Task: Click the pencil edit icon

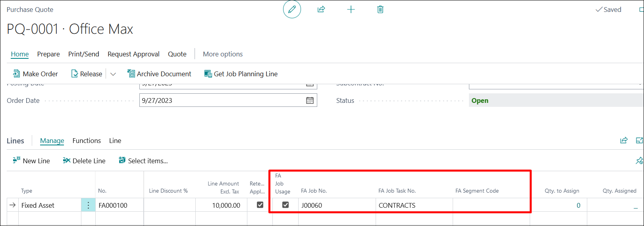Action: click(292, 10)
